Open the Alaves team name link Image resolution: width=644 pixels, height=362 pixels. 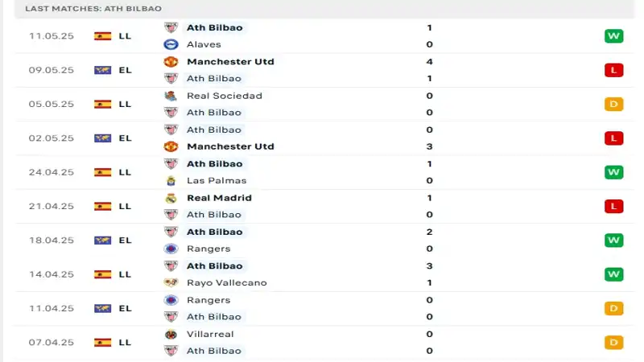(x=204, y=44)
